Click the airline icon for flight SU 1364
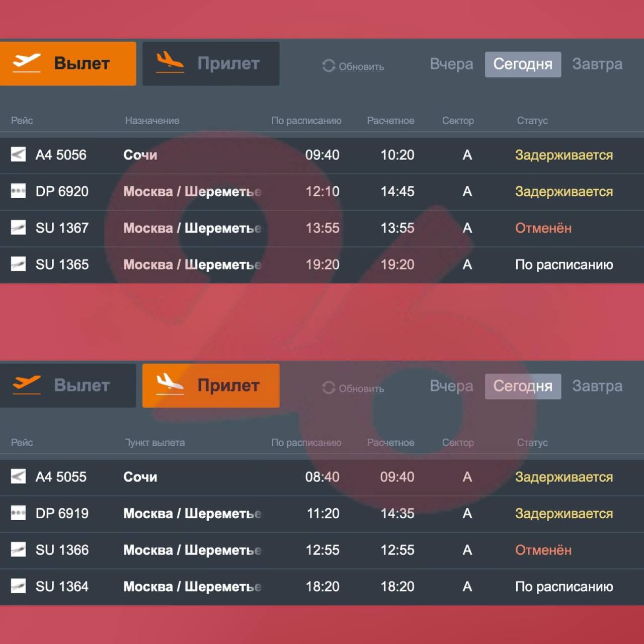 18,586
